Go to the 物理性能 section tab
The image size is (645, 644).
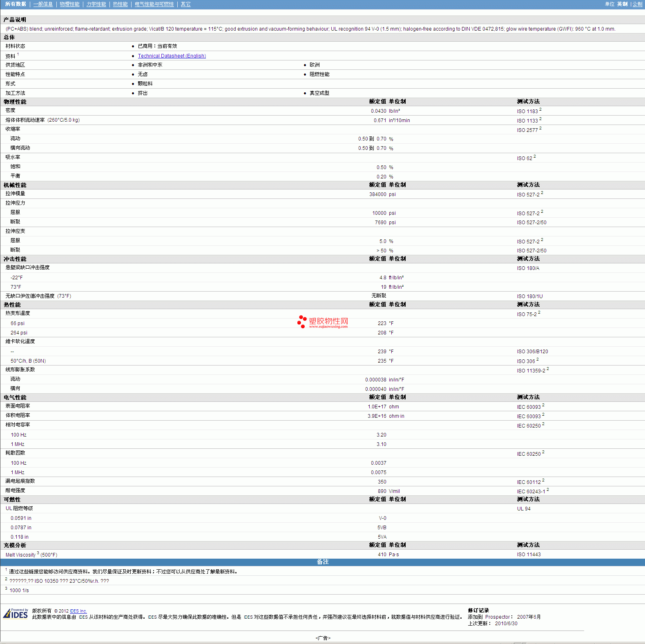click(x=69, y=4)
